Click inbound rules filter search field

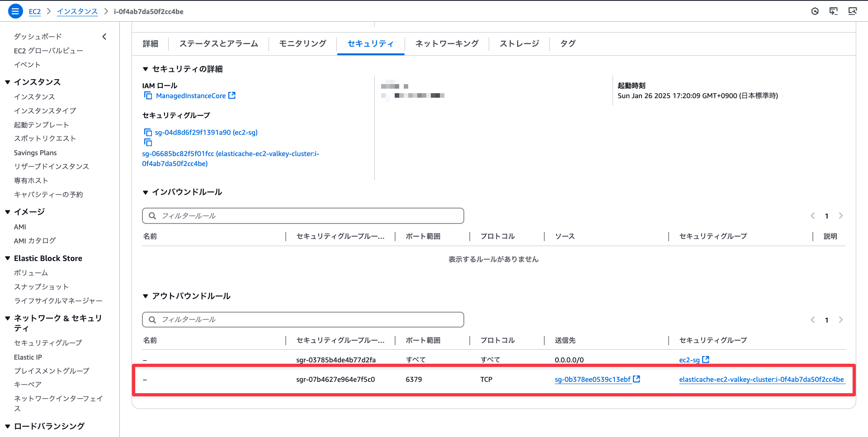click(x=303, y=216)
